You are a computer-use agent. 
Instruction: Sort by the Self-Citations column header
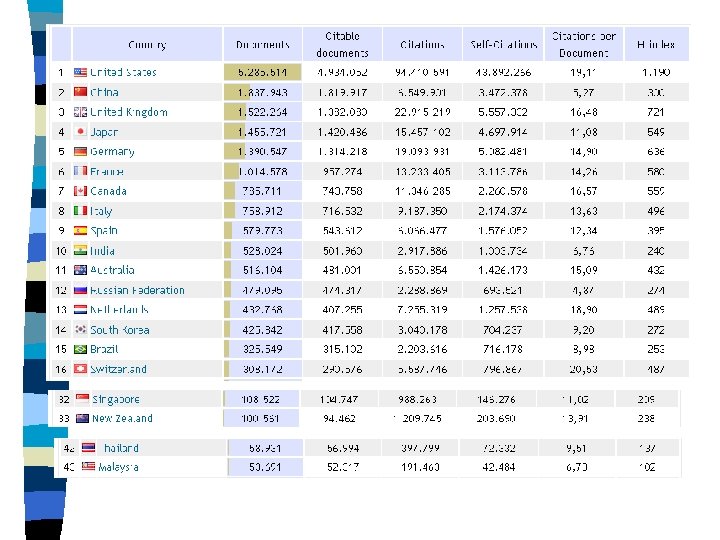point(503,45)
